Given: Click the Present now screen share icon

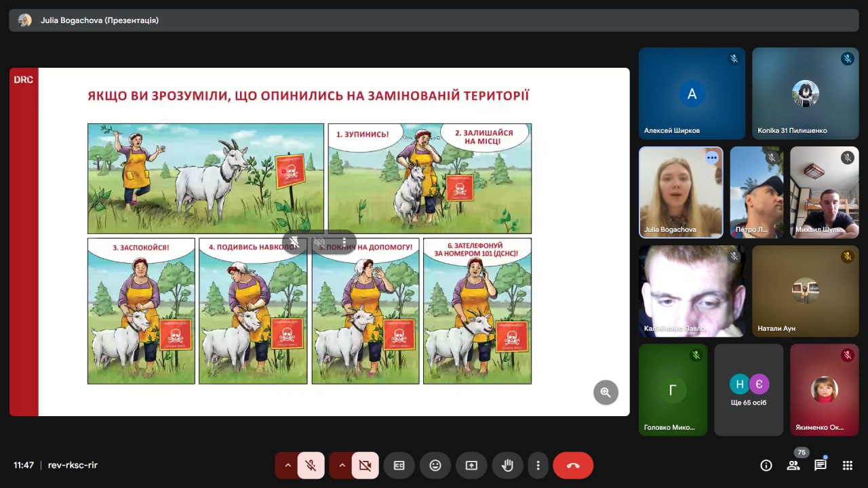Looking at the screenshot, I should point(471,466).
